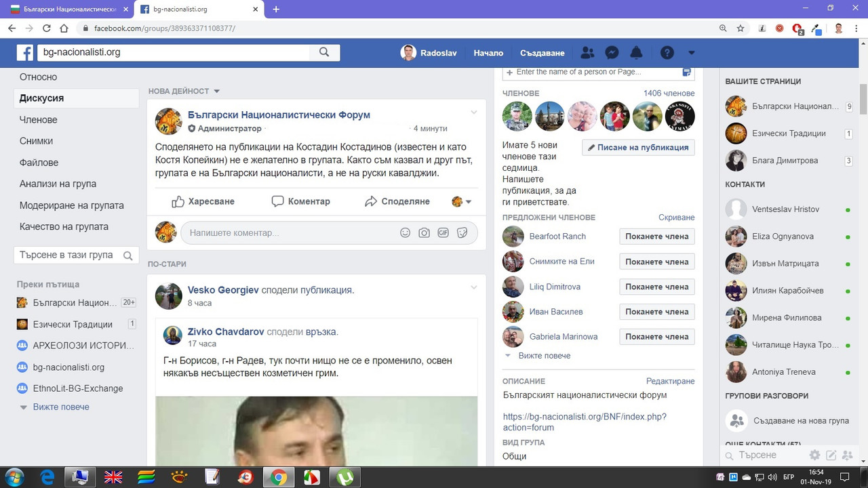This screenshot has width=868, height=488.
Task: Insert emoji in the comment box
Action: click(405, 232)
